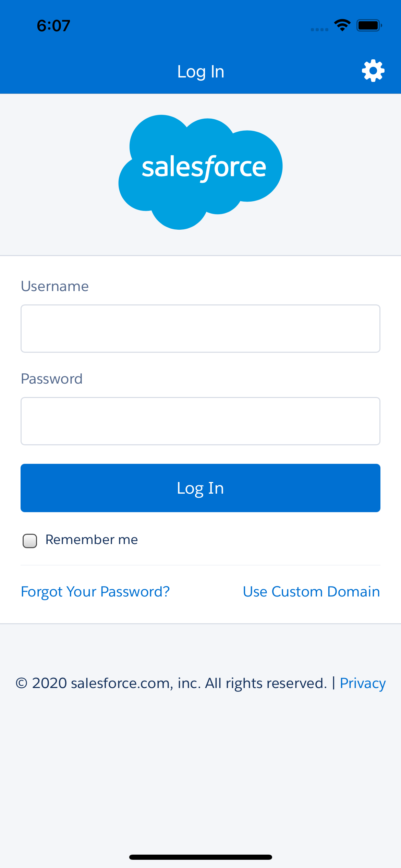Tap the Password field label

52,379
